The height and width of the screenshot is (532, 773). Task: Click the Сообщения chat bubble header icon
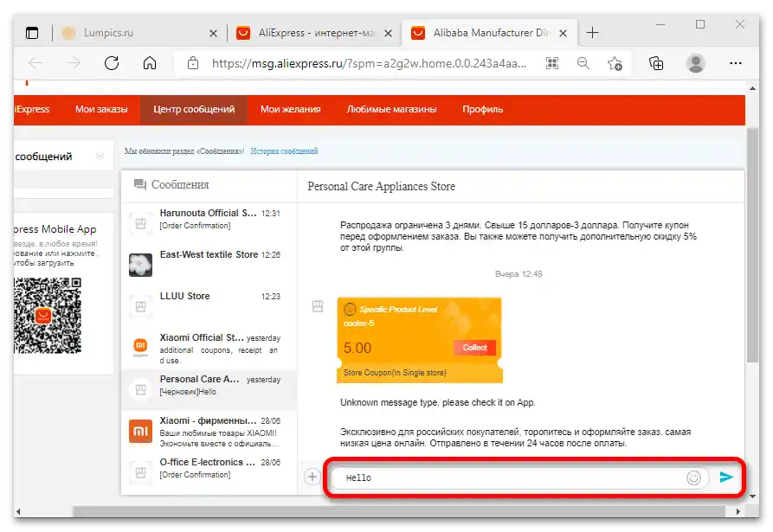140,185
